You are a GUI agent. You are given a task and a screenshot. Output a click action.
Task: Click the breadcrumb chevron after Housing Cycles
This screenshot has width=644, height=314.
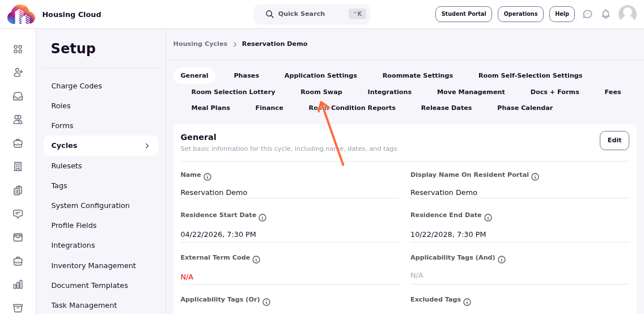[235, 44]
